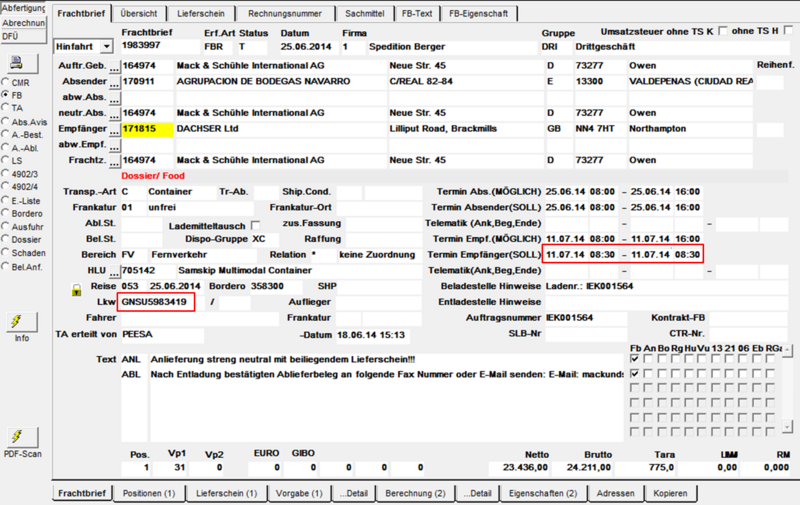Image resolution: width=800 pixels, height=505 pixels.
Task: Toggle the Lademitteltausch checkbox
Action: pyautogui.click(x=256, y=225)
